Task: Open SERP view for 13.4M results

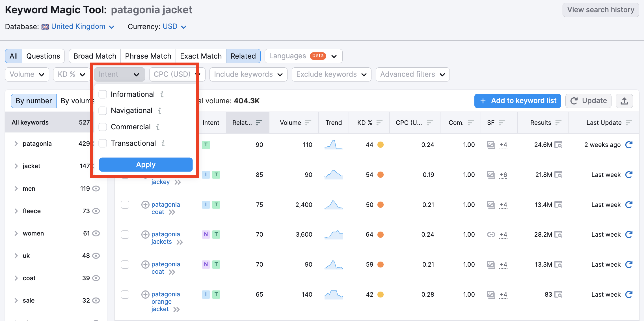Action: (558, 205)
